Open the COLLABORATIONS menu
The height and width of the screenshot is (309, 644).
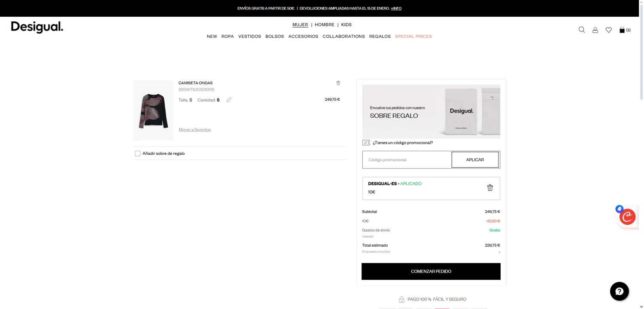(x=343, y=37)
